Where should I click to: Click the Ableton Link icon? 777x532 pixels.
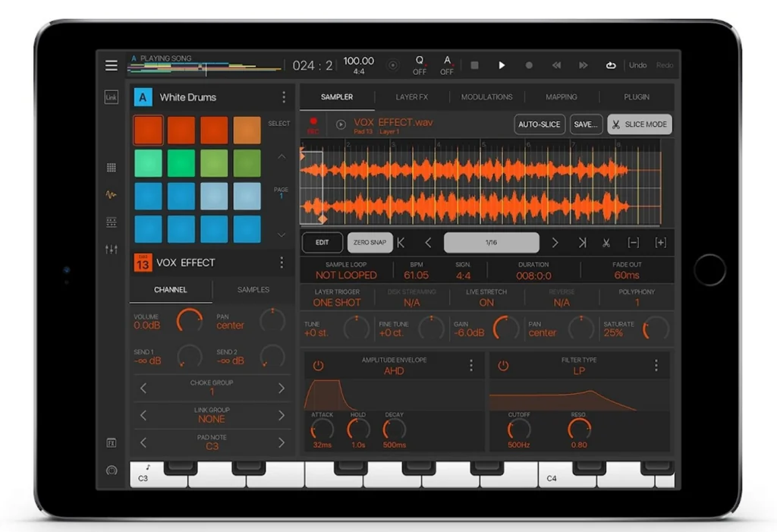coord(111,97)
